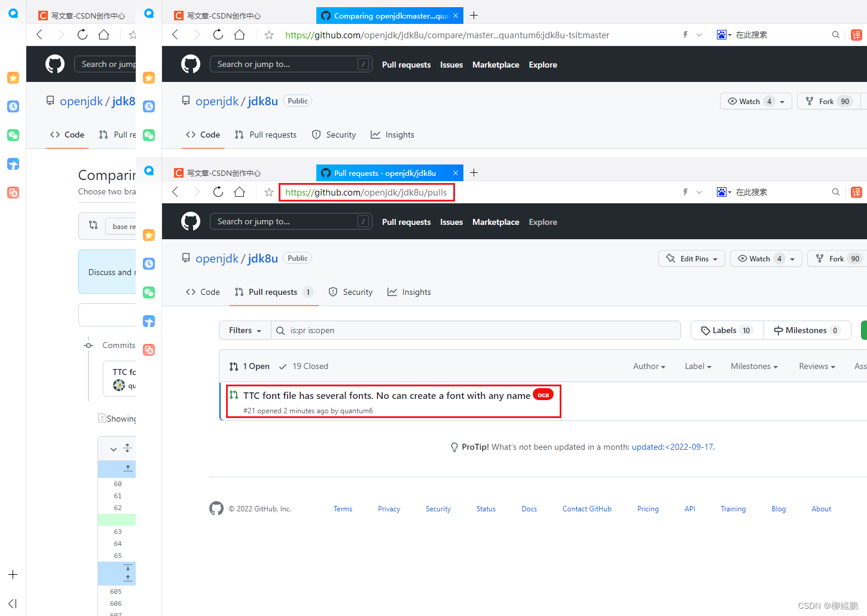Watch the jdk8u repository
This screenshot has width=867, height=616.
759,258
